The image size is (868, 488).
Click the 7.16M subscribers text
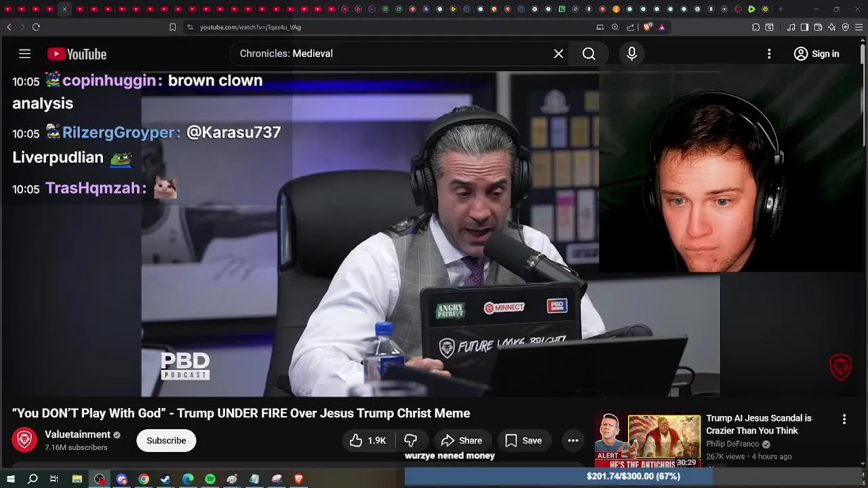tap(76, 448)
